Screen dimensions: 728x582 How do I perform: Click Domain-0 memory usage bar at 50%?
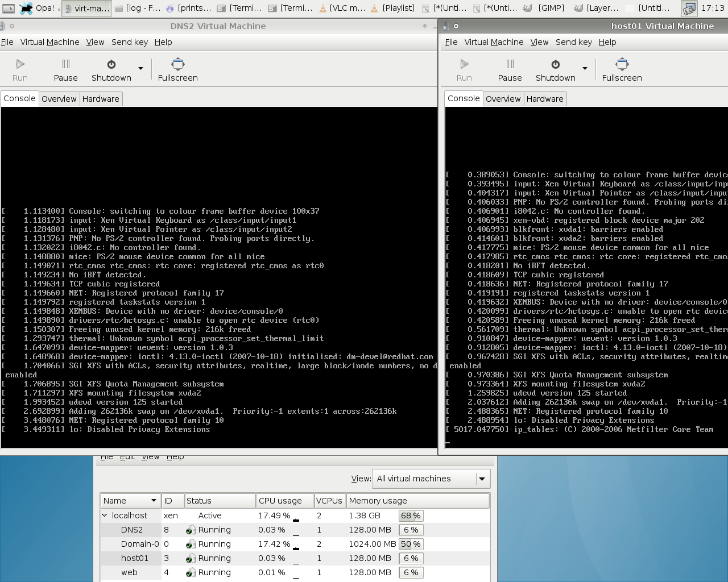click(x=411, y=544)
